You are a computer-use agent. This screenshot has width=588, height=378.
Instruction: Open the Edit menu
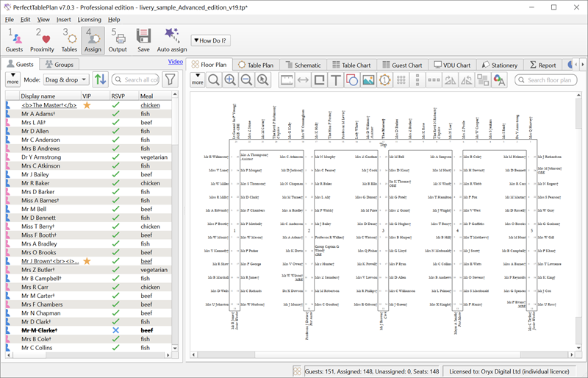point(26,20)
